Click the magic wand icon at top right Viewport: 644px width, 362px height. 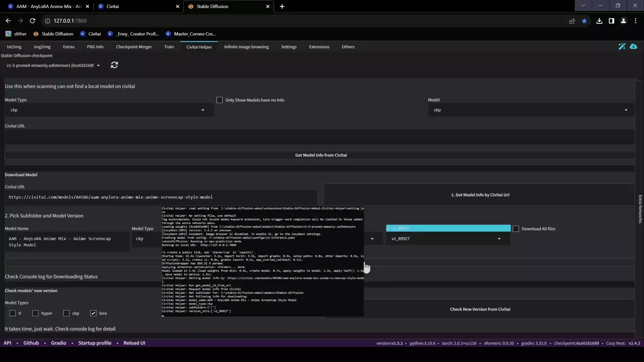click(622, 46)
